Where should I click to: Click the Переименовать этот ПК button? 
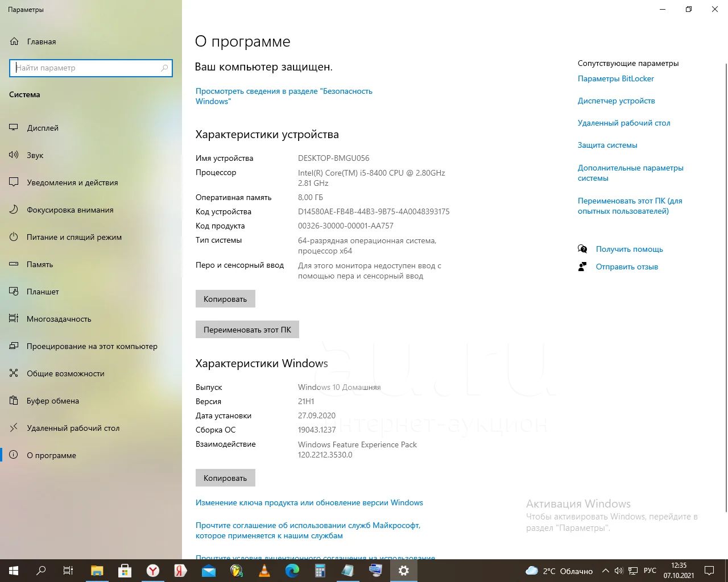pos(247,330)
